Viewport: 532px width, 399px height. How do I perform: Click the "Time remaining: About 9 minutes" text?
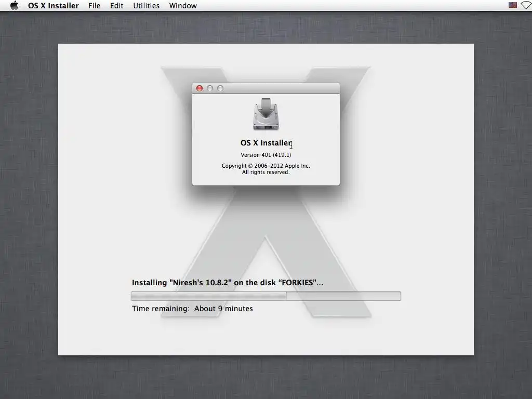coord(192,309)
